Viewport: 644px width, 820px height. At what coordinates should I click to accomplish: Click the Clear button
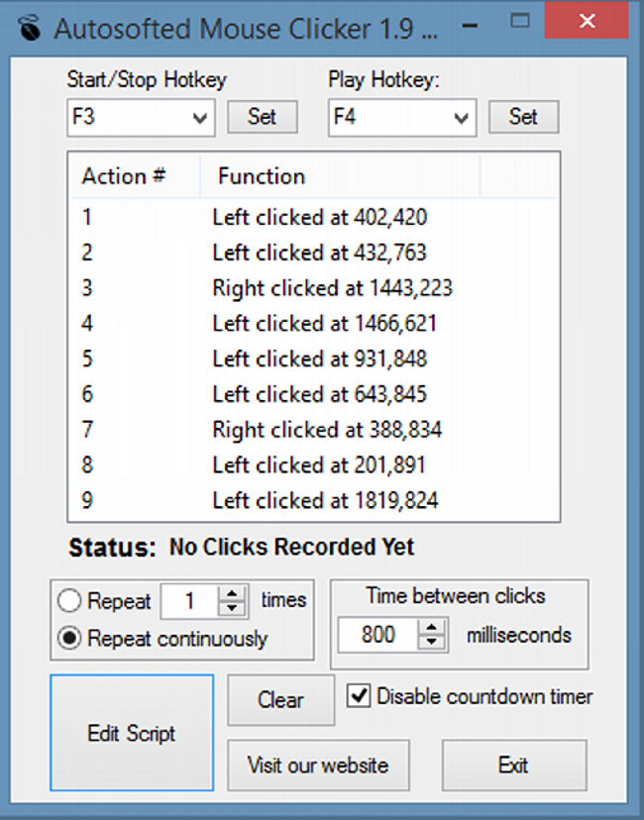pyautogui.click(x=281, y=700)
